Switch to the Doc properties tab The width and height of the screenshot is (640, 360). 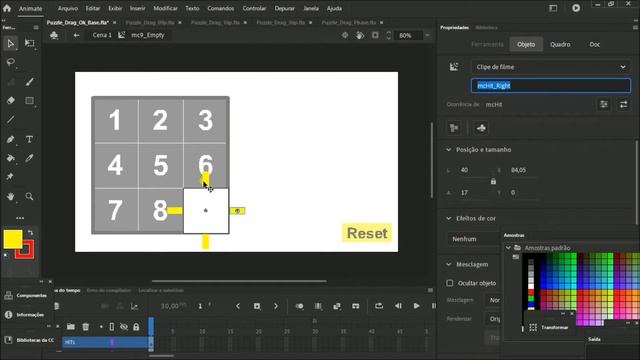tap(595, 44)
